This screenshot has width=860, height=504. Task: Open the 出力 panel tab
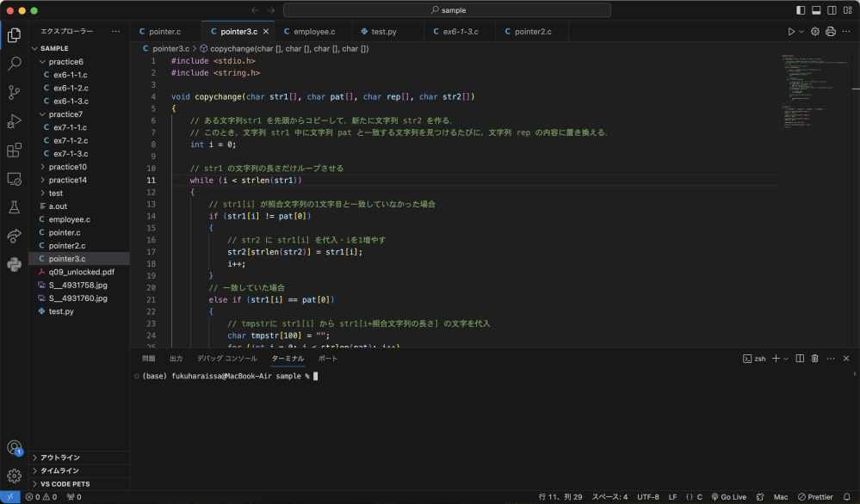click(x=176, y=359)
